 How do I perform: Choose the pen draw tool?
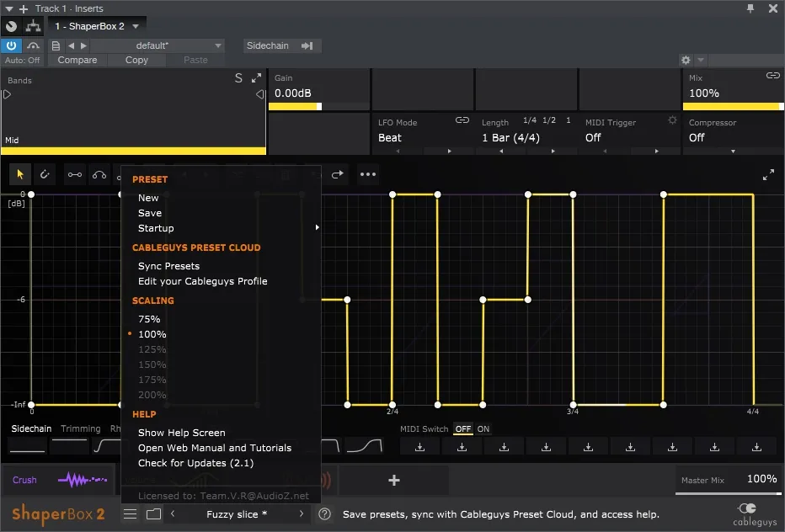click(45, 174)
